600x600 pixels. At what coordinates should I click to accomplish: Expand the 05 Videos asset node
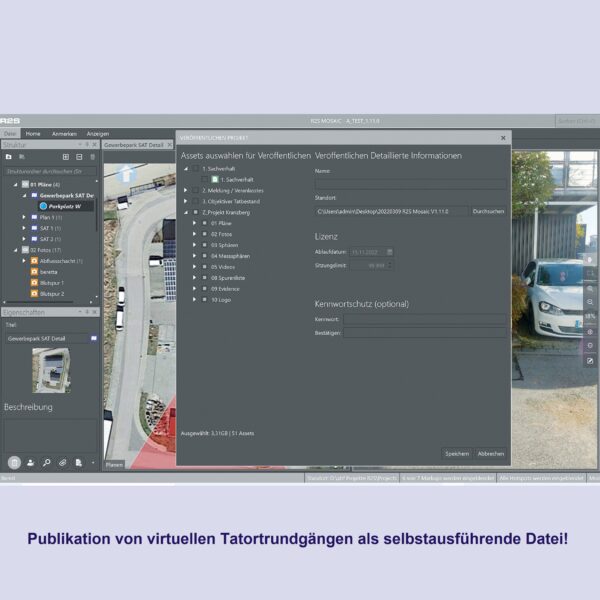click(x=194, y=267)
